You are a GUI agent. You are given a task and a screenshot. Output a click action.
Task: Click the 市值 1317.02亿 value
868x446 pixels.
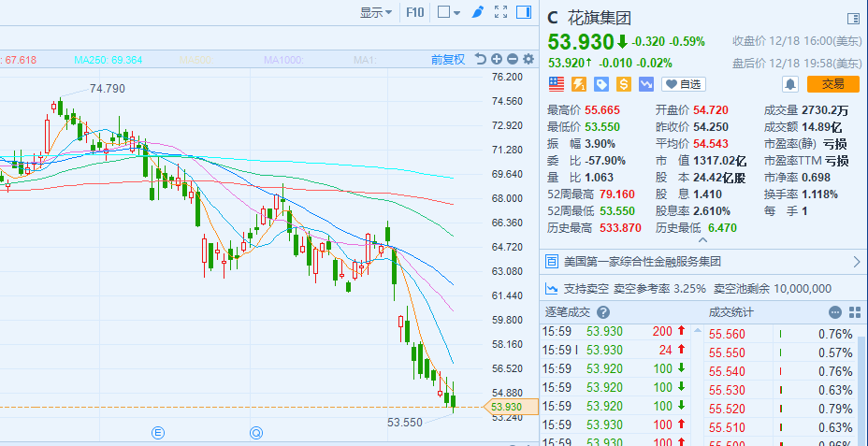719,161
